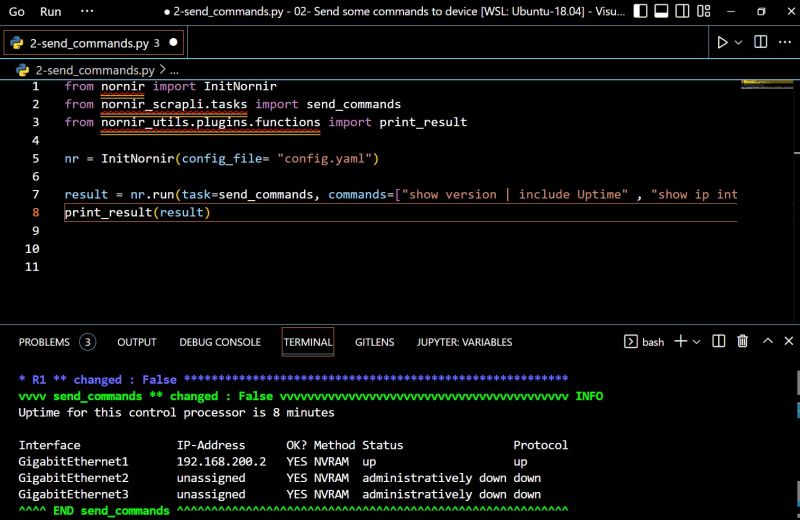Click Python file icon in breadcrumb

coord(22,70)
